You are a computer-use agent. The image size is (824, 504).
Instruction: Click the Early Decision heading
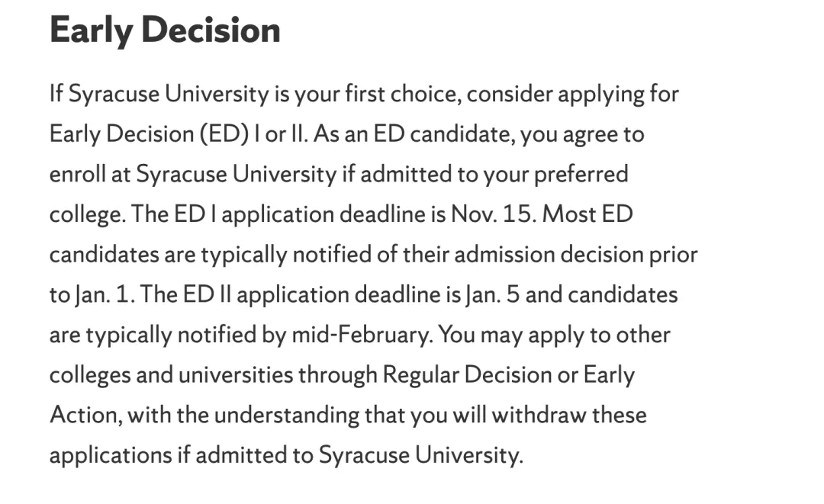point(165,30)
